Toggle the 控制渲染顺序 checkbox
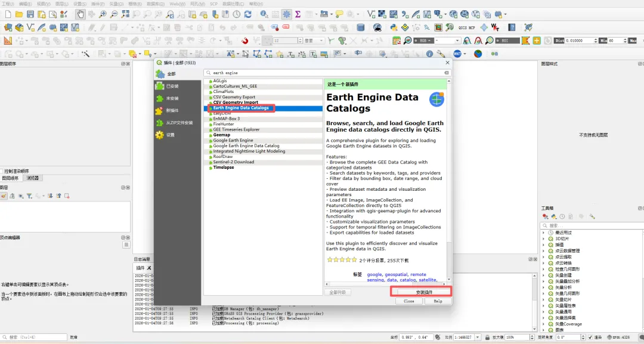This screenshot has width=644, height=344. (x=2, y=171)
